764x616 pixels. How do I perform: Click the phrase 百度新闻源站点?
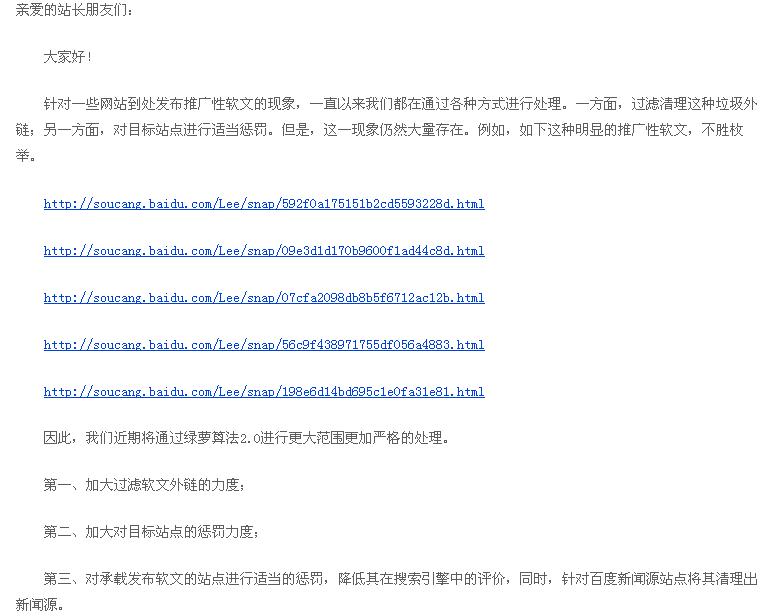pyautogui.click(x=638, y=579)
